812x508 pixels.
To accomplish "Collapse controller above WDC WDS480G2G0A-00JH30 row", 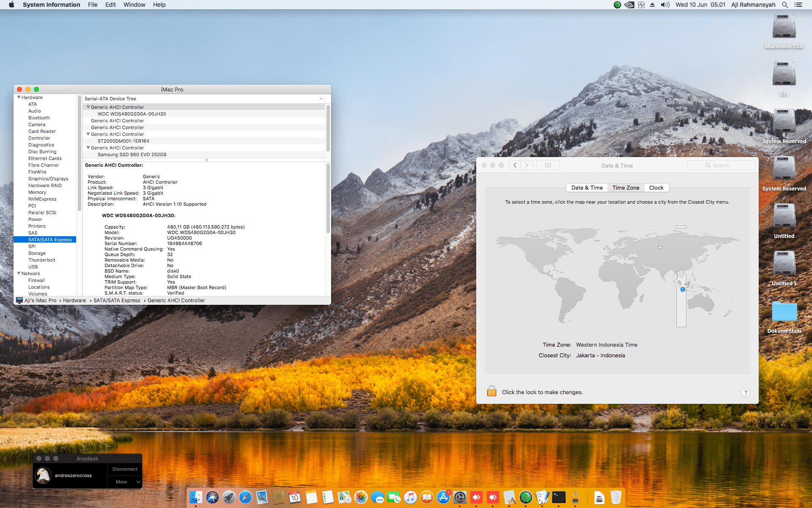I will pos(88,107).
